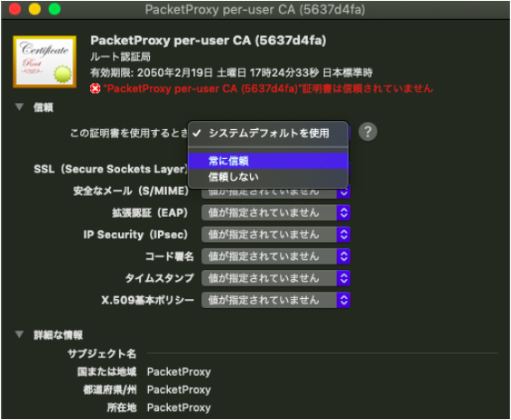Pick システムデフォルトを使用 option
The width and height of the screenshot is (511, 420).
(x=268, y=133)
